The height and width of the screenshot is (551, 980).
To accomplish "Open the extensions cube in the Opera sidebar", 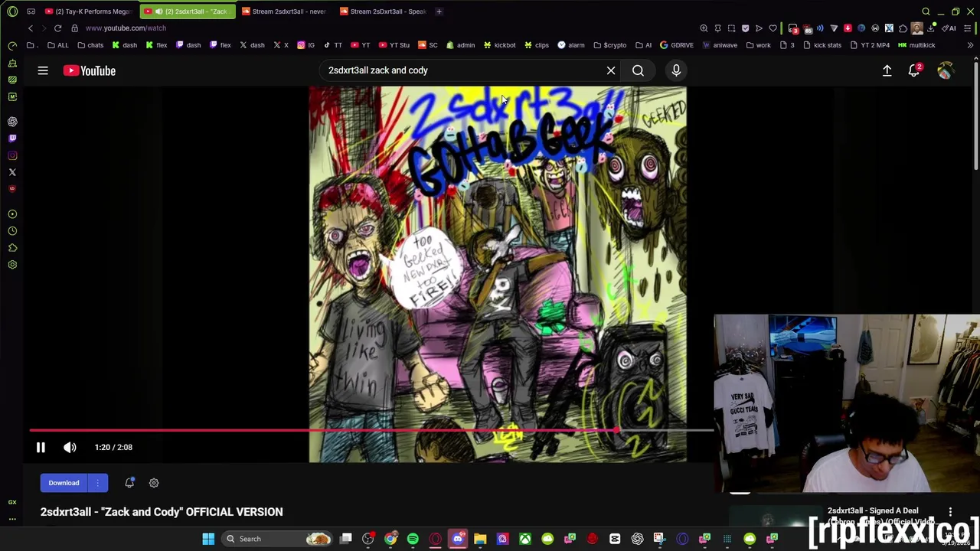I will pos(12,248).
